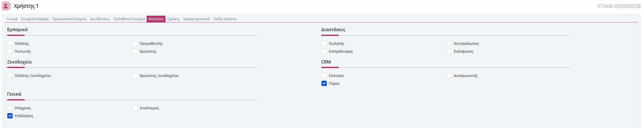644x128 pixels.
Task: Switch to the Χαρακτηριστικά tab
Action: 196,19
